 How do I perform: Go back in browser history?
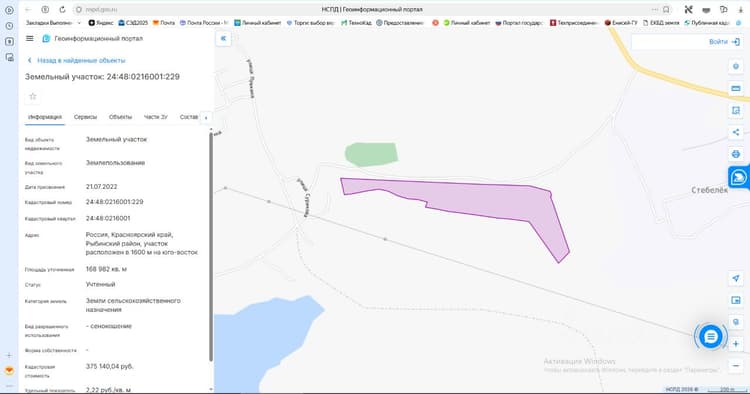tap(28, 9)
